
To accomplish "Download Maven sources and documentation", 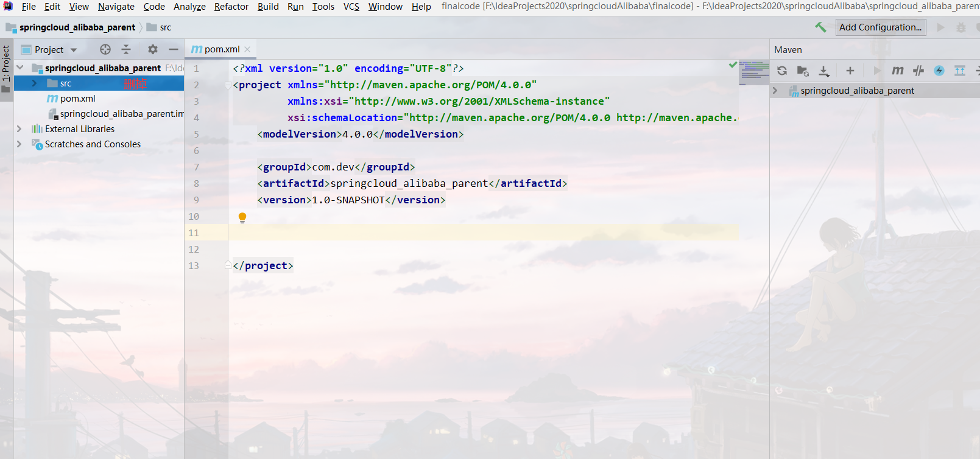I will pyautogui.click(x=824, y=71).
